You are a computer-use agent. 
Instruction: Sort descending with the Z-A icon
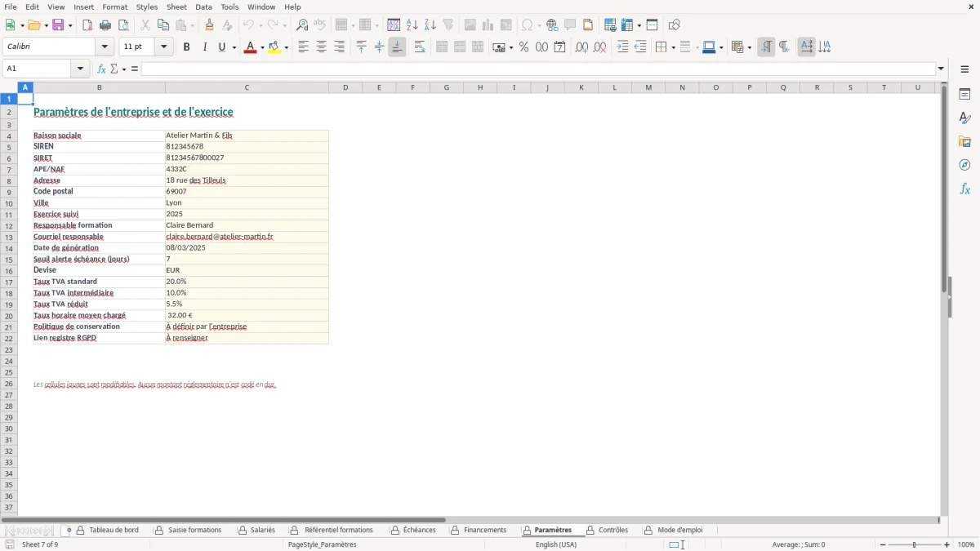tap(430, 25)
